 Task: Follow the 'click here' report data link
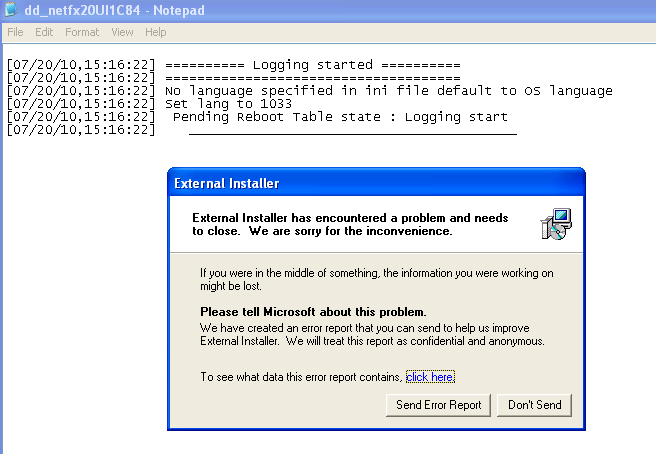tap(430, 377)
